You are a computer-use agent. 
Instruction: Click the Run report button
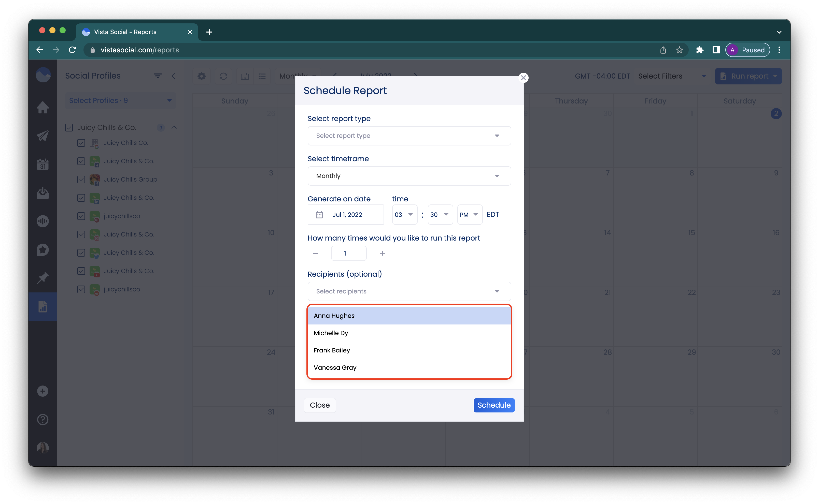click(748, 76)
